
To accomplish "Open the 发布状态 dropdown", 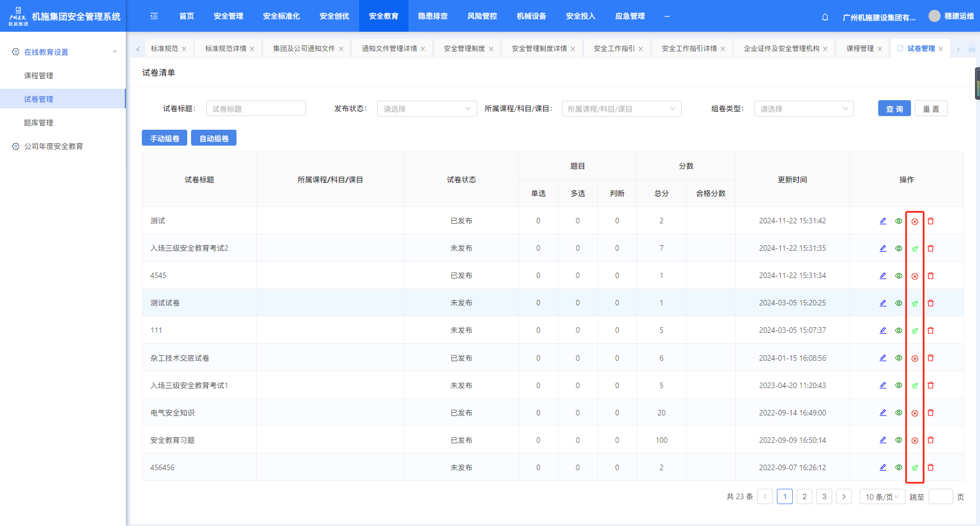I will point(426,109).
